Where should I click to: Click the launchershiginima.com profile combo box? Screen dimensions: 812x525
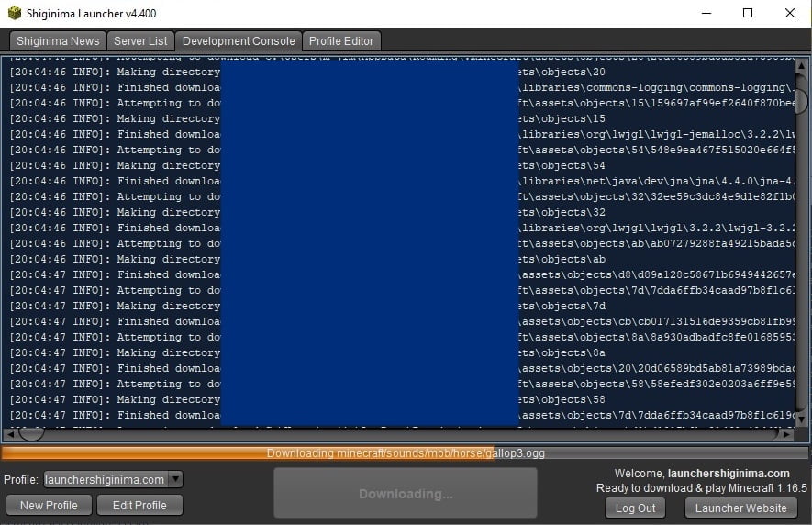[113, 479]
